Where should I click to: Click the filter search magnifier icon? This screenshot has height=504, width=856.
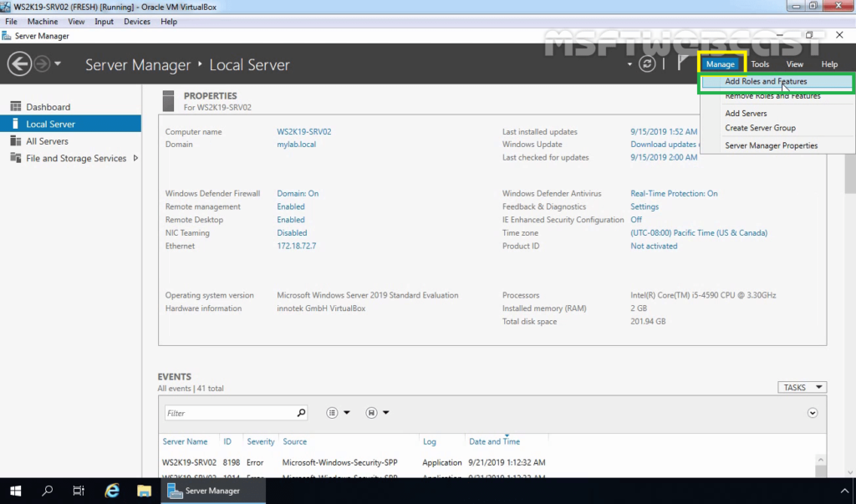(x=301, y=413)
